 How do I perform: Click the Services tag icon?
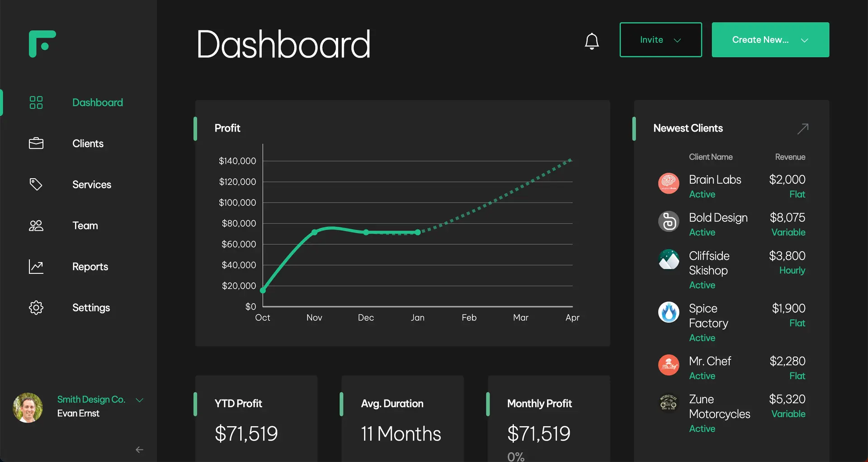coord(36,184)
